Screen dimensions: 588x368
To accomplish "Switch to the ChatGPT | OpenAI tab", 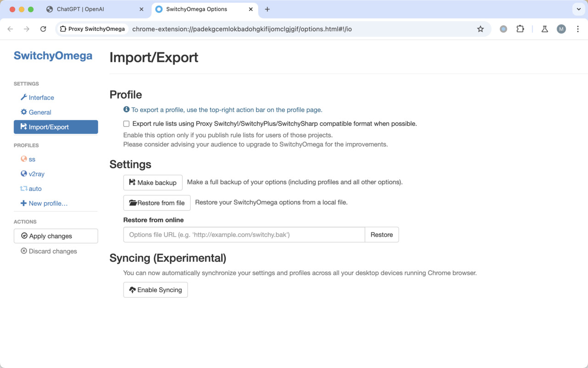I will coord(96,9).
